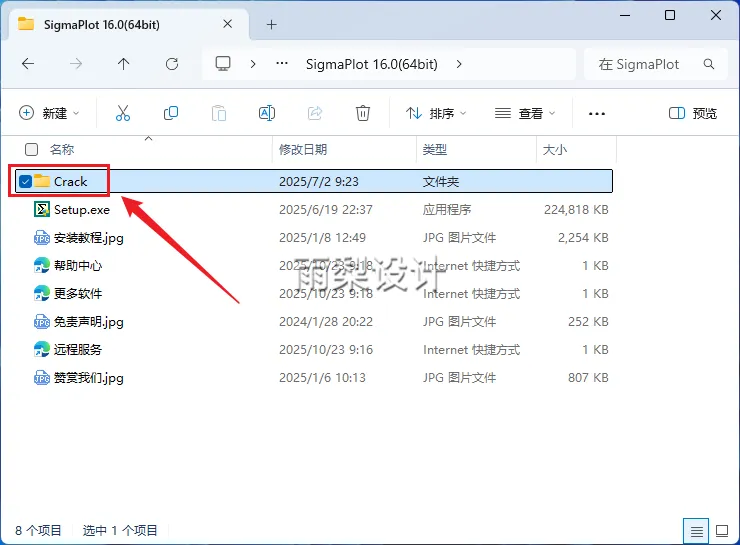Image resolution: width=740 pixels, height=545 pixels.
Task: Click the 文件夹 type cell
Action: click(x=441, y=182)
